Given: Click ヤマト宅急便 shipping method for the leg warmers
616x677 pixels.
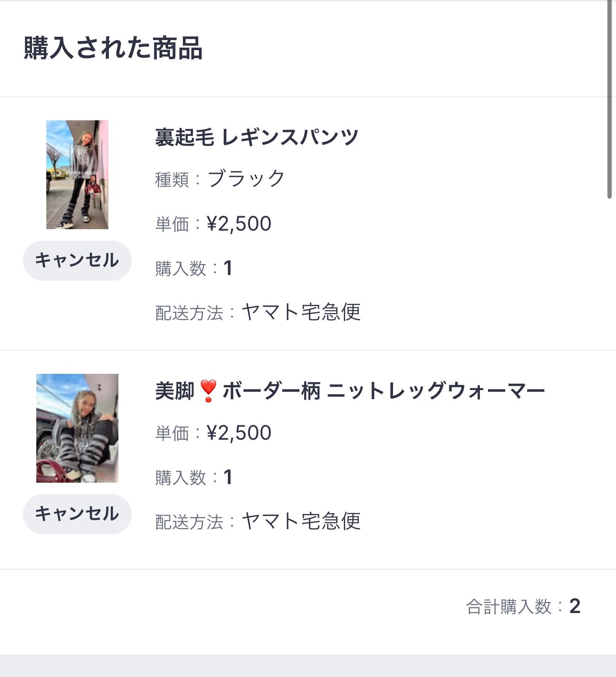Looking at the screenshot, I should 301,521.
